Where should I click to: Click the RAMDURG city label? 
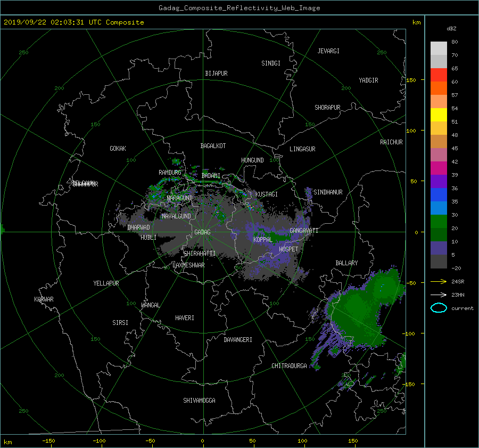tap(170, 173)
